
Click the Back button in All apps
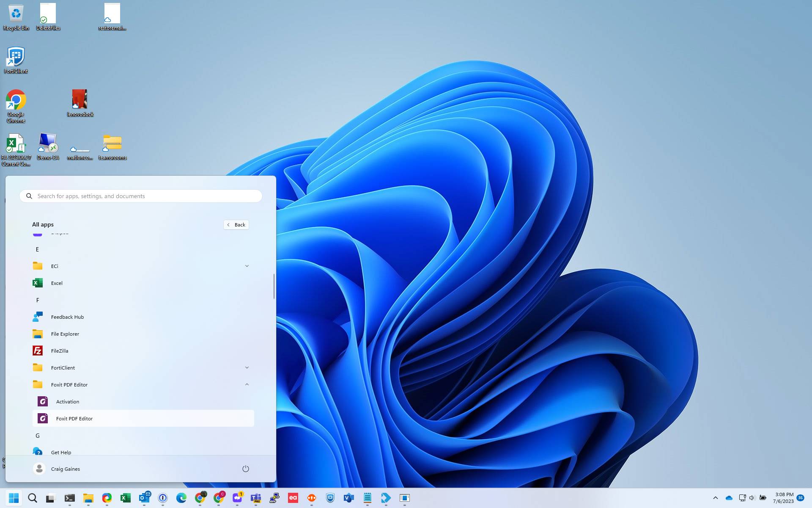pyautogui.click(x=236, y=224)
